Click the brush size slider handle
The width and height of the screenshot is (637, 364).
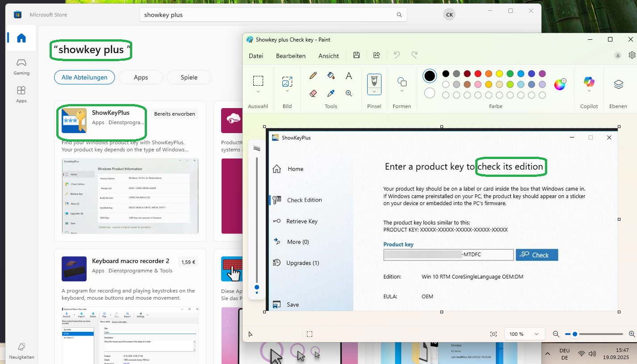(257, 287)
